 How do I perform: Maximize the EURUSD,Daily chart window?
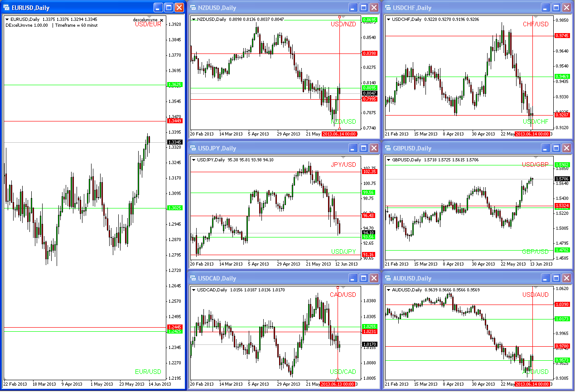tap(169, 8)
